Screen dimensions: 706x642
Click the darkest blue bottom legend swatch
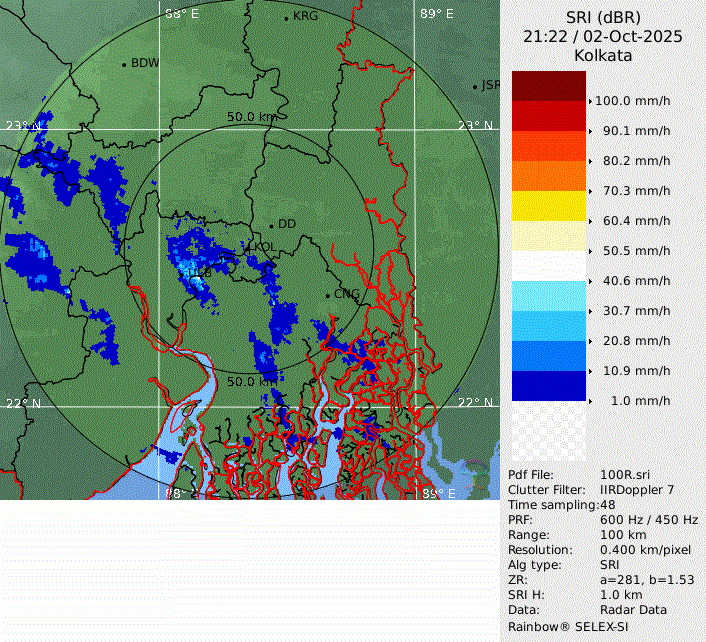click(548, 386)
